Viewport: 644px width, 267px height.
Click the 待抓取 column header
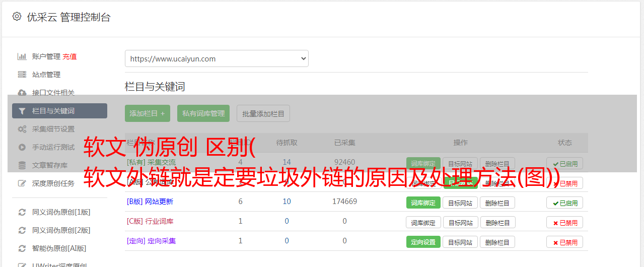pyautogui.click(x=287, y=143)
